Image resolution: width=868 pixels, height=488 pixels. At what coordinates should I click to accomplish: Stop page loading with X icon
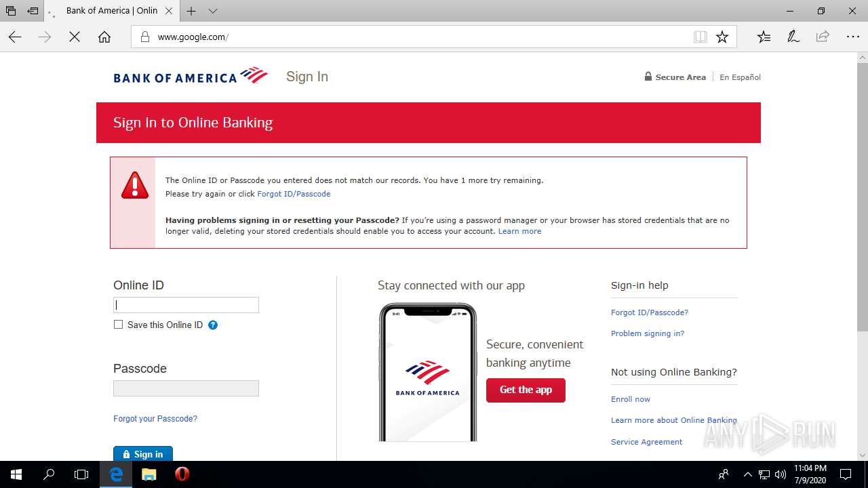[x=75, y=37]
